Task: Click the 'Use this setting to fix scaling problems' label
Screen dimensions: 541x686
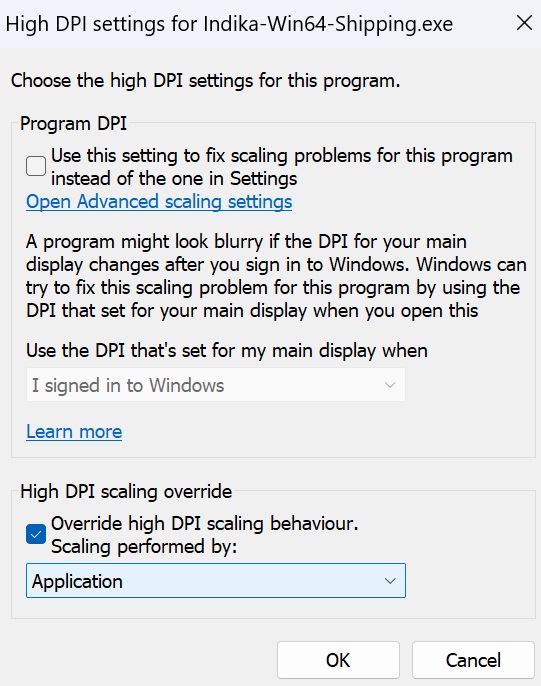Action: tap(282, 167)
